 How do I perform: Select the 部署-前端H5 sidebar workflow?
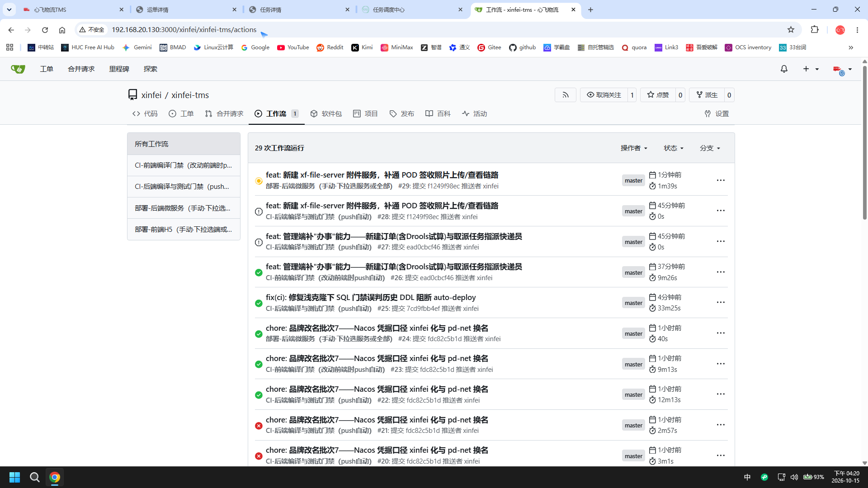coord(184,230)
